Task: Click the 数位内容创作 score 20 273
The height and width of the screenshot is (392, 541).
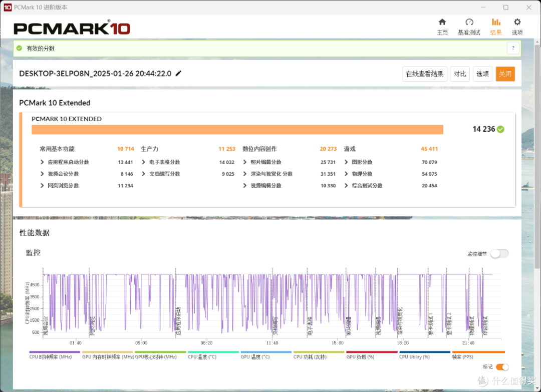Action: tap(328, 149)
